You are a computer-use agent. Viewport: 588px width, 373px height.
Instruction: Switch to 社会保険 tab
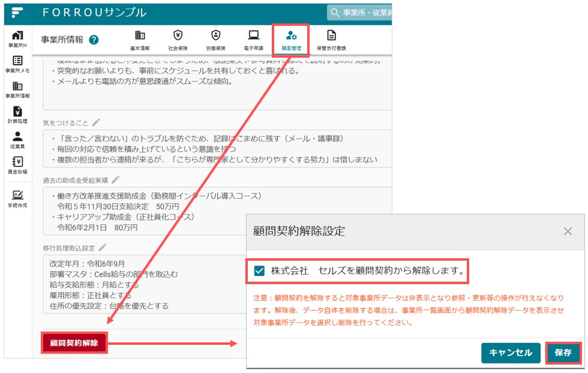click(x=178, y=40)
